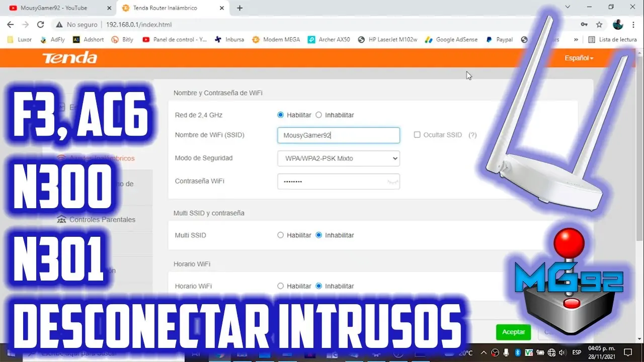Show WiFi password with the eye icon
644x362 pixels.
tap(392, 182)
